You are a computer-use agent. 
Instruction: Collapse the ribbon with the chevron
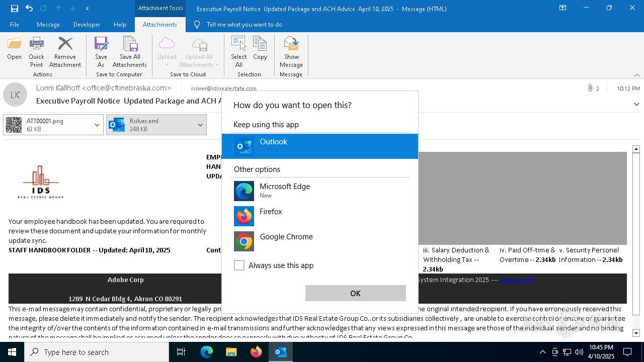(x=637, y=75)
